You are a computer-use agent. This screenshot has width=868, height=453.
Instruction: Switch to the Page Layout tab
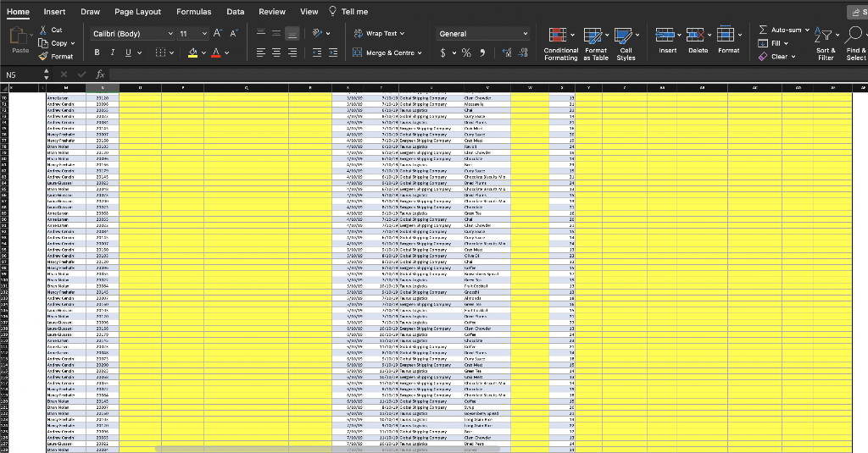pyautogui.click(x=138, y=12)
